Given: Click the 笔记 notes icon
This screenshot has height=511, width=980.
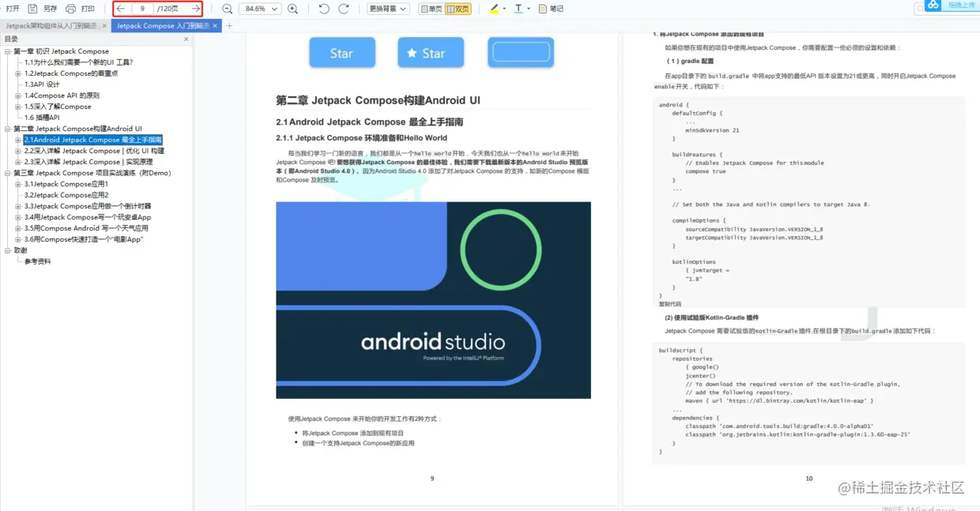Looking at the screenshot, I should tap(543, 9).
